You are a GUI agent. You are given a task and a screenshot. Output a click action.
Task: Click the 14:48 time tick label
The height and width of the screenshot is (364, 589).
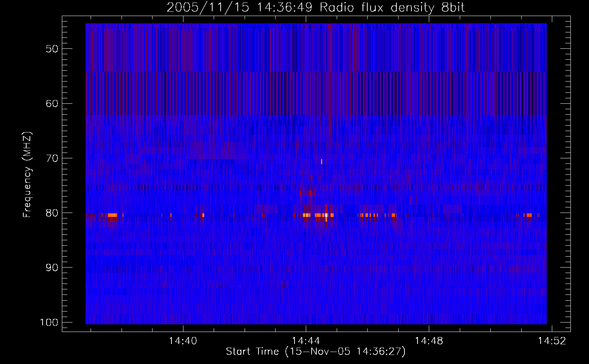(x=429, y=341)
